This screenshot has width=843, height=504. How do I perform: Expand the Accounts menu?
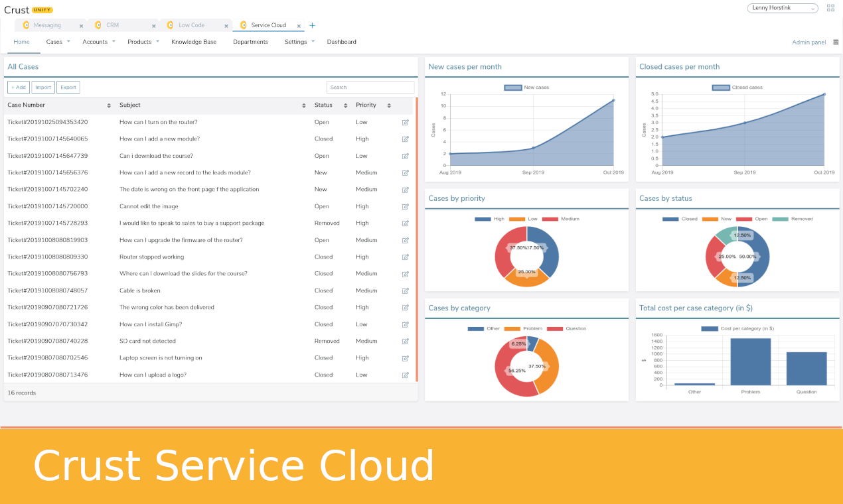point(99,42)
